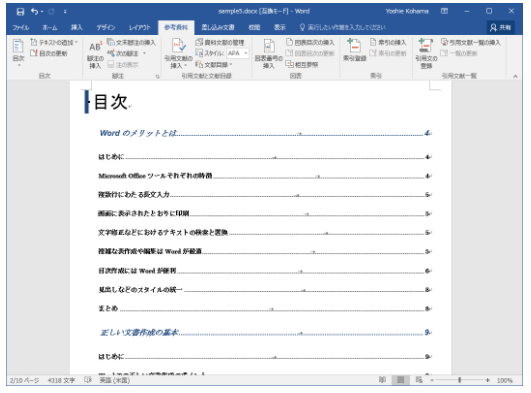Follow the 見出しなどのスタイルの統一 contents entry
The width and height of the screenshot is (531, 393).
265,289
